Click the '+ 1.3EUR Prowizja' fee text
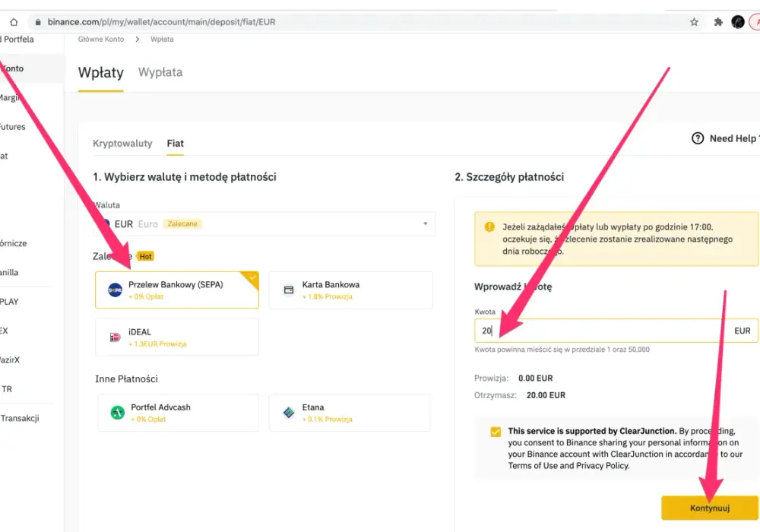 coord(157,344)
